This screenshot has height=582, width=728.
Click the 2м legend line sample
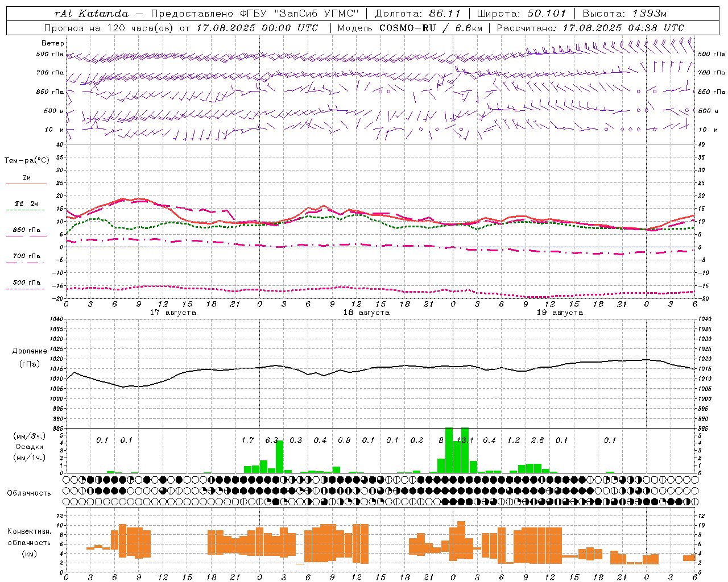26,184
